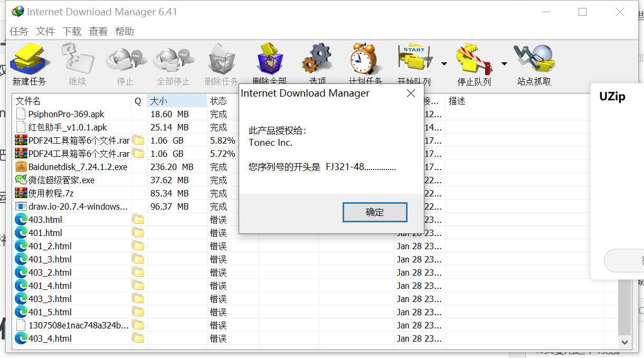Open the 下载 menu
The height and width of the screenshot is (358, 644).
point(72,32)
